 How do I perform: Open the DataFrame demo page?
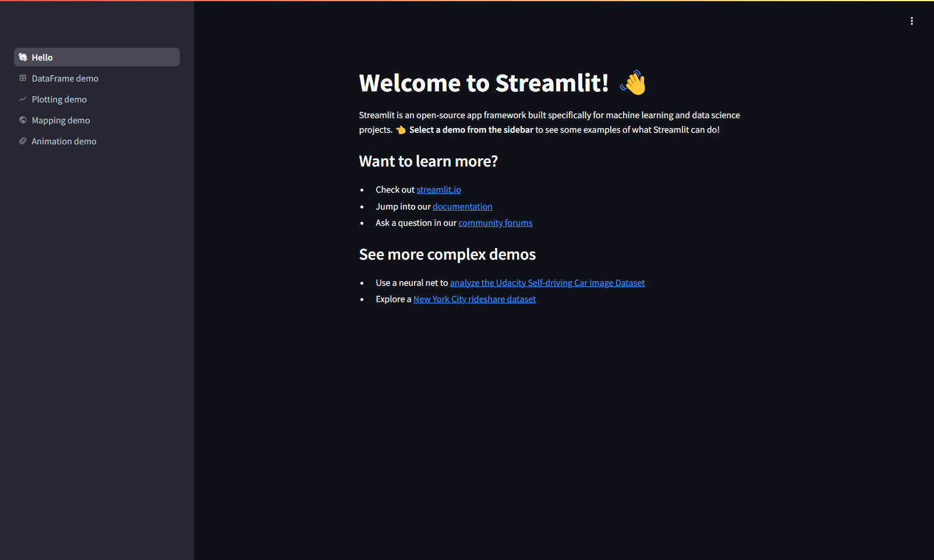tap(65, 77)
